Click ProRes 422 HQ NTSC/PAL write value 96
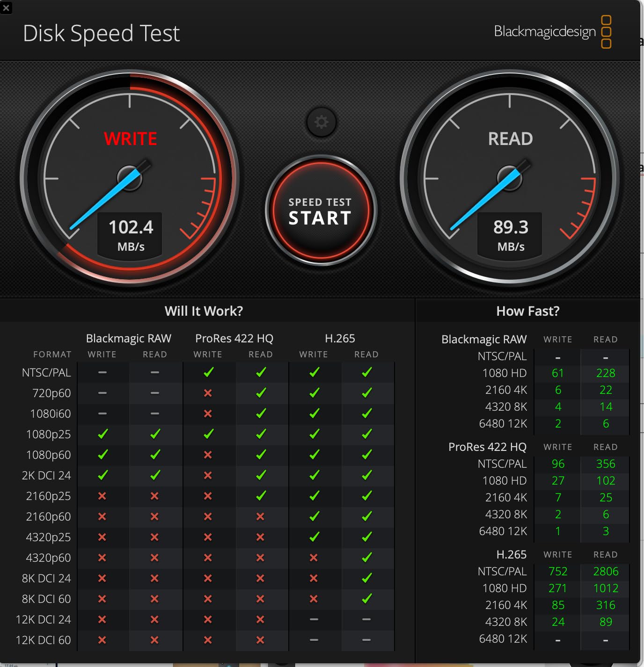 [558, 464]
